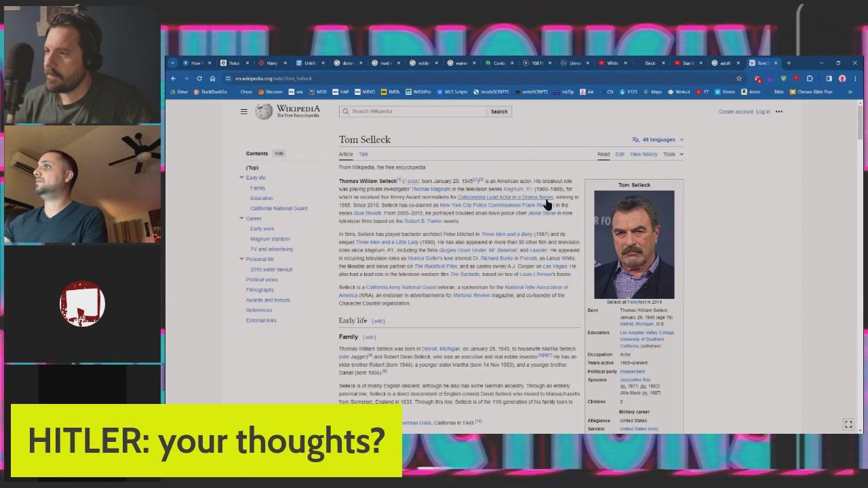The image size is (868, 488).
Task: Open Wikipedia main menu hamburger icon
Action: tap(243, 111)
